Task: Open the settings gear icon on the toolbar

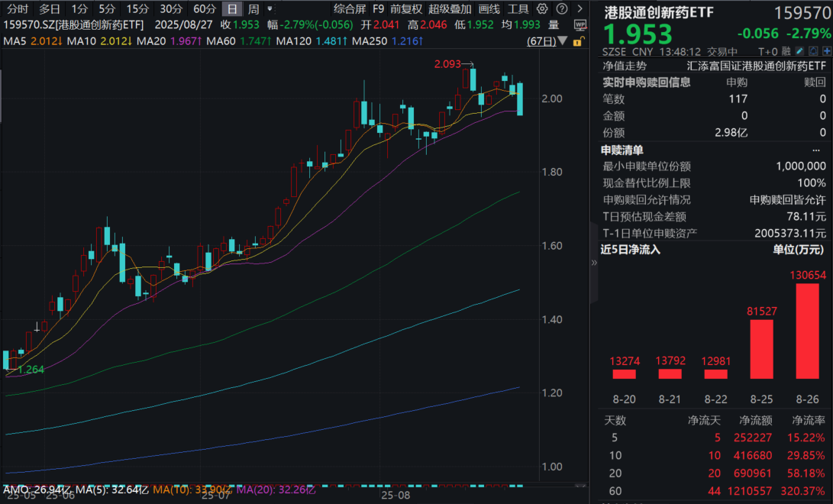Action: pyautogui.click(x=542, y=8)
